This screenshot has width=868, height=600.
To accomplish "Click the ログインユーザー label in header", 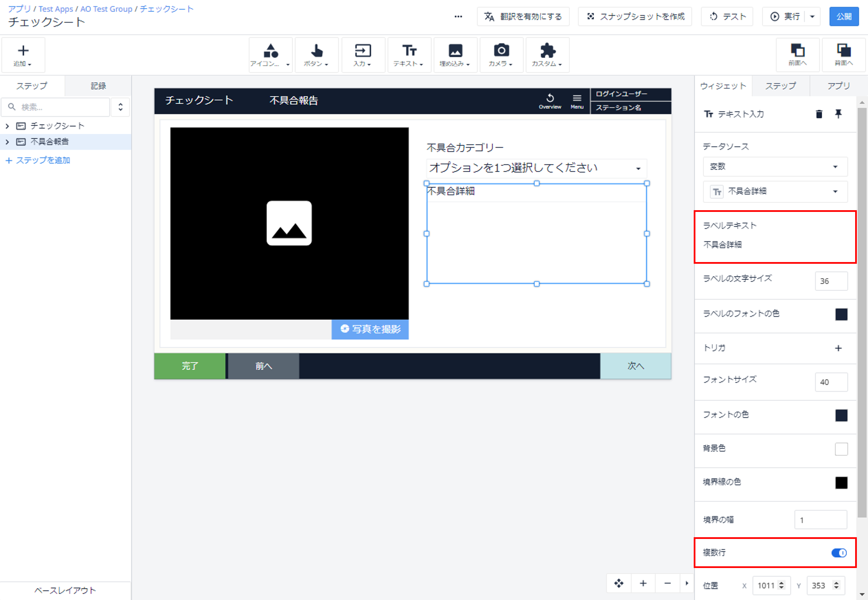I will click(621, 94).
